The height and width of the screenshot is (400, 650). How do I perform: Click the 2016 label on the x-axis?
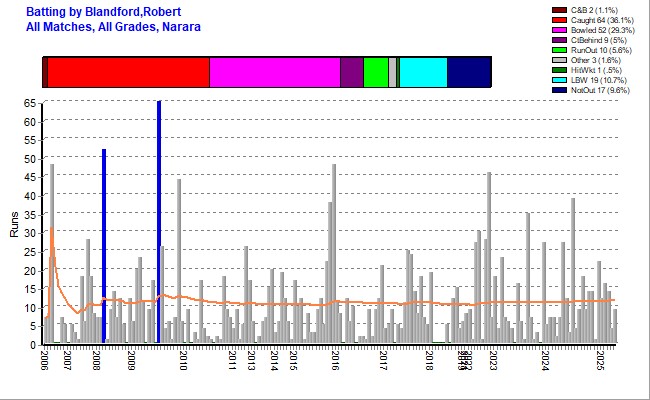pos(335,360)
